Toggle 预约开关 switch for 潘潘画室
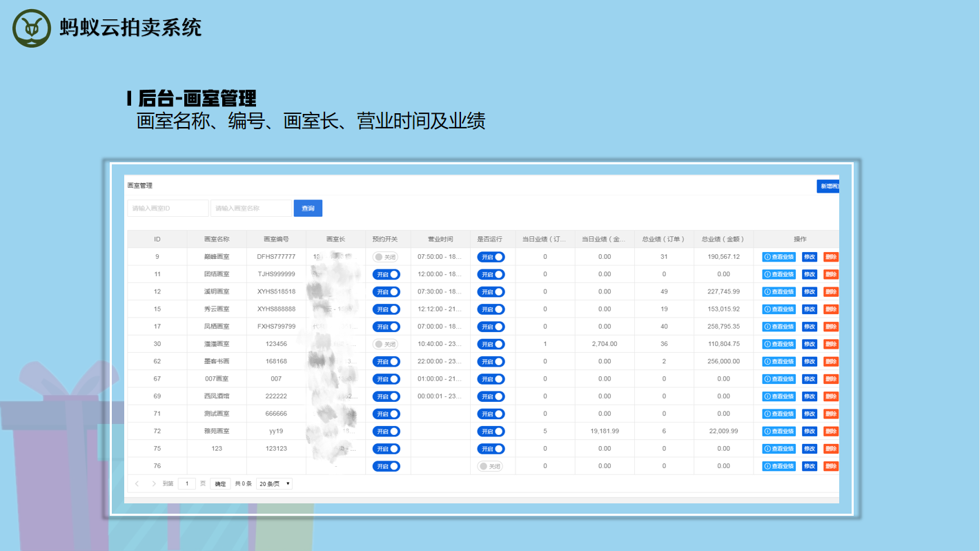 (x=386, y=344)
